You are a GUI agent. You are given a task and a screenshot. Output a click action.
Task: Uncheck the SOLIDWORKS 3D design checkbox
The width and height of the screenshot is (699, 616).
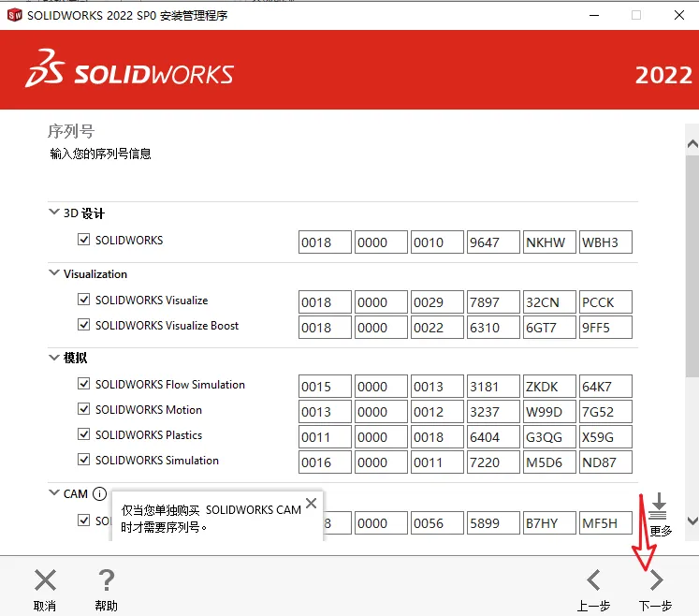tap(83, 240)
